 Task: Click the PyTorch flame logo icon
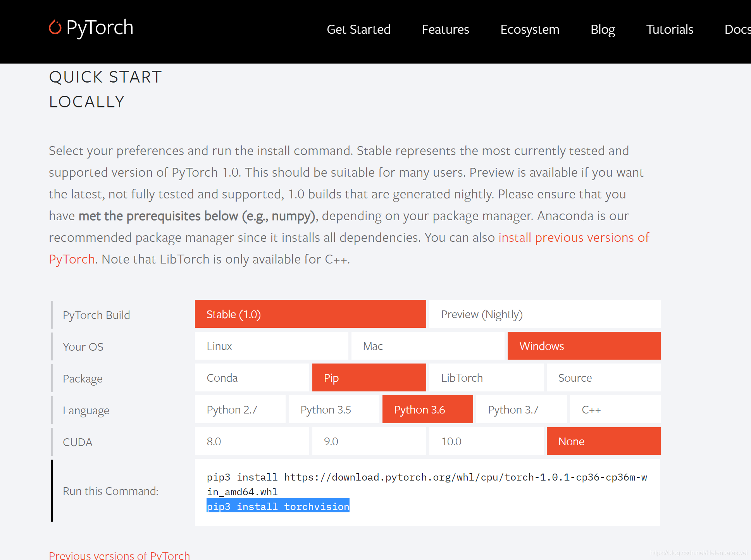[55, 27]
